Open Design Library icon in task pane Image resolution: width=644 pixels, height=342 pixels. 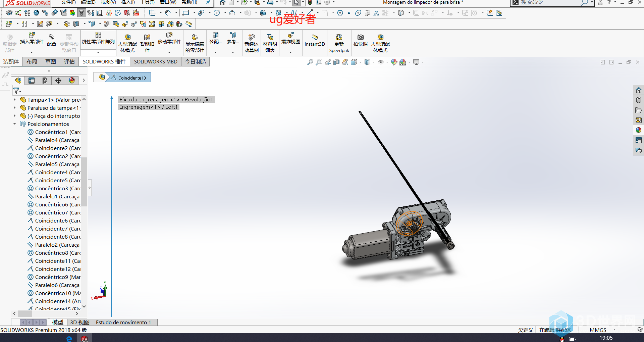click(x=639, y=100)
